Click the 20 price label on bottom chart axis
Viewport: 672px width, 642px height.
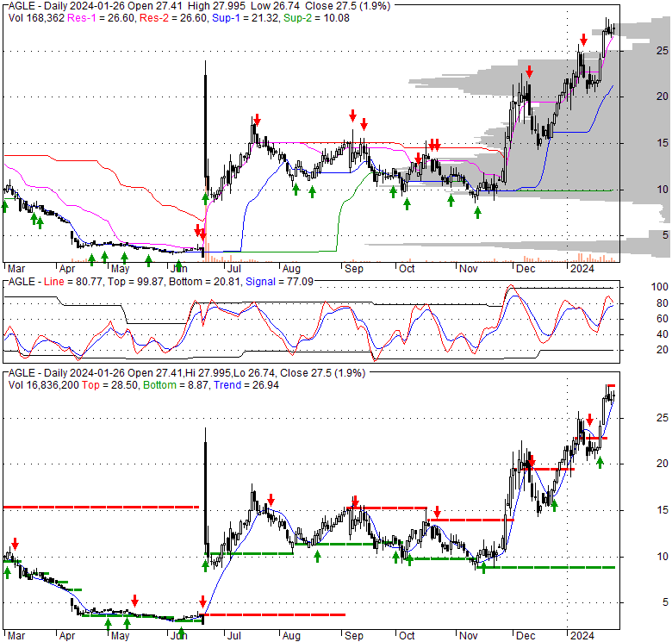663,464
